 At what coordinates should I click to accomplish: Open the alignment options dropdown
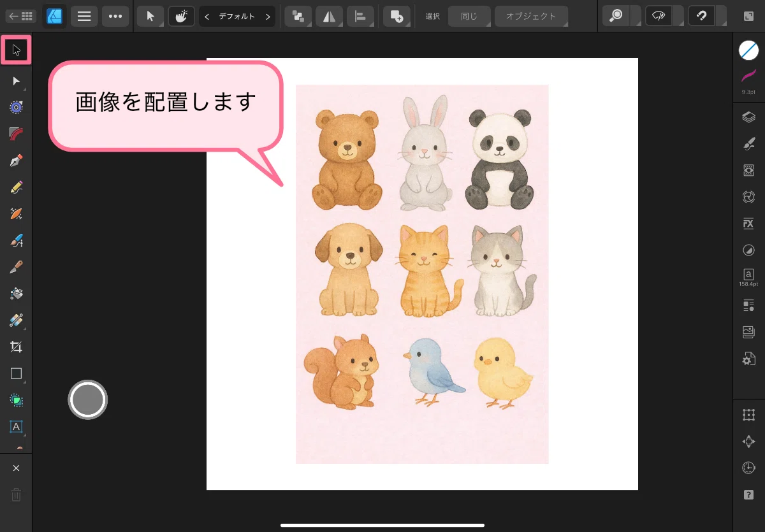coord(361,17)
